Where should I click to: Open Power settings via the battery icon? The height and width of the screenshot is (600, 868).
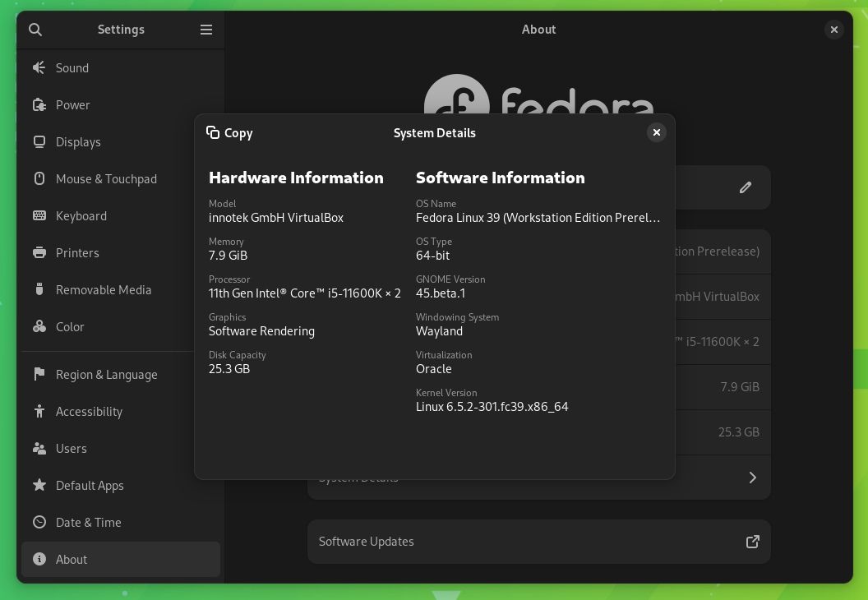(x=39, y=104)
